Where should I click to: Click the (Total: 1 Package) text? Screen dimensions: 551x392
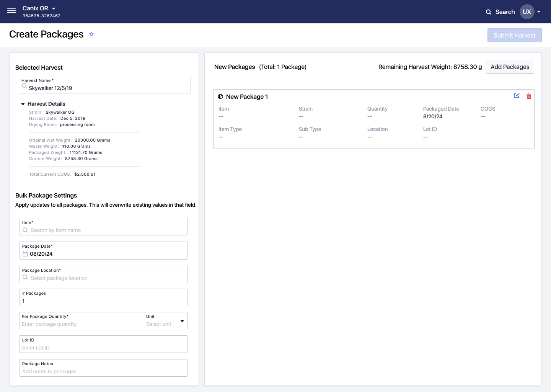point(283,67)
